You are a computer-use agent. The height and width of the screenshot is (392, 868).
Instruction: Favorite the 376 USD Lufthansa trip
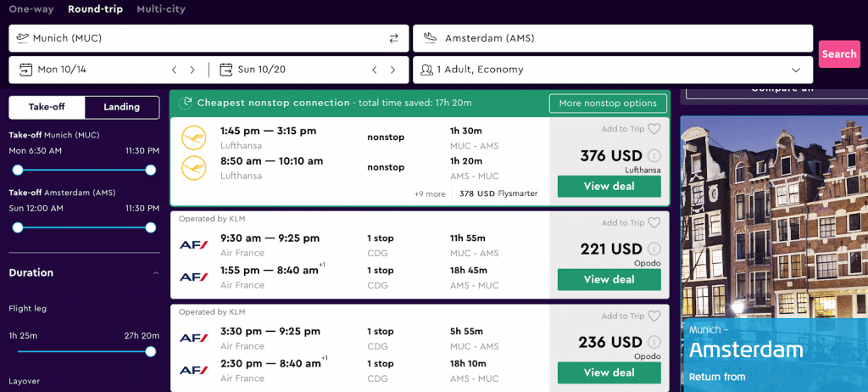tap(654, 129)
